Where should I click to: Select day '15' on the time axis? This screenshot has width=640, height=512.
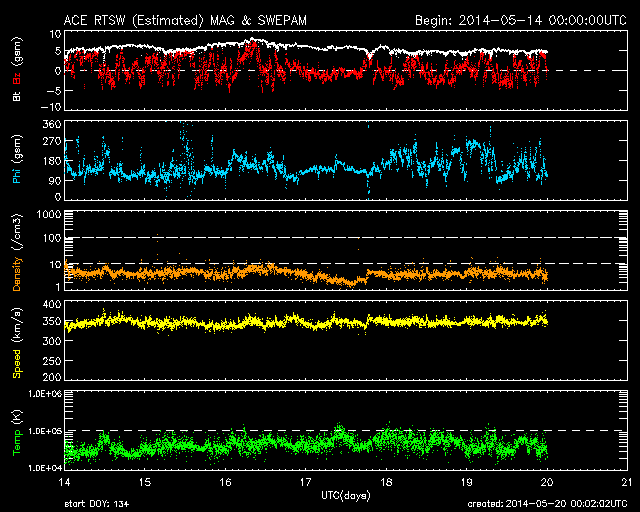144,482
